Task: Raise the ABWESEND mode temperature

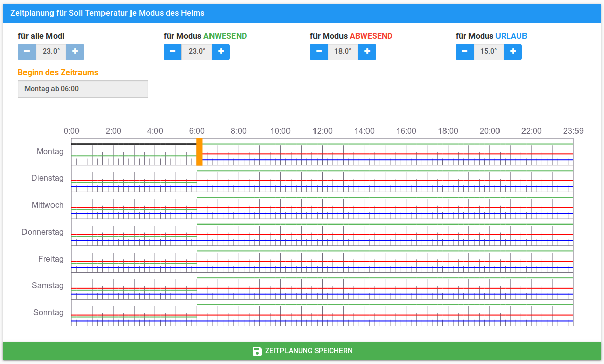Action: pos(367,51)
